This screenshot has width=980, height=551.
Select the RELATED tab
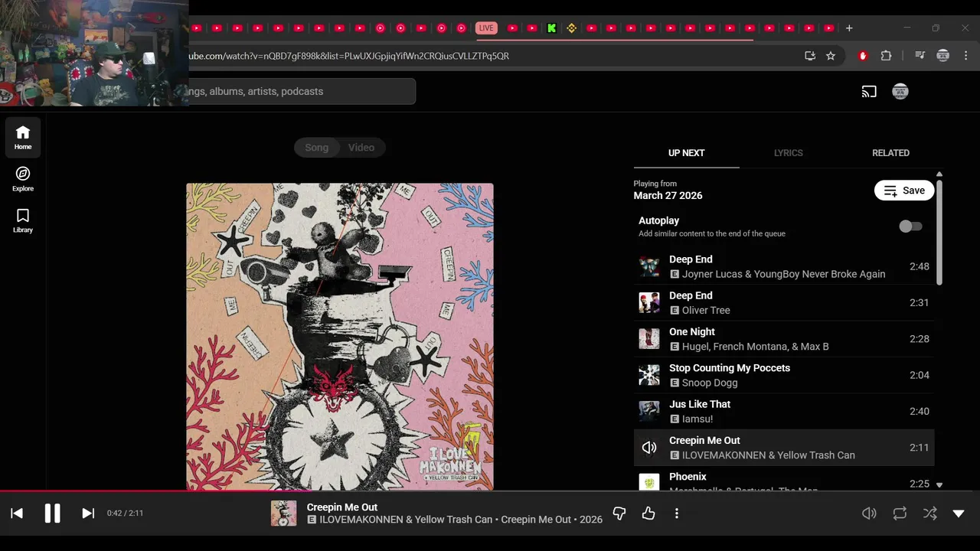(890, 153)
